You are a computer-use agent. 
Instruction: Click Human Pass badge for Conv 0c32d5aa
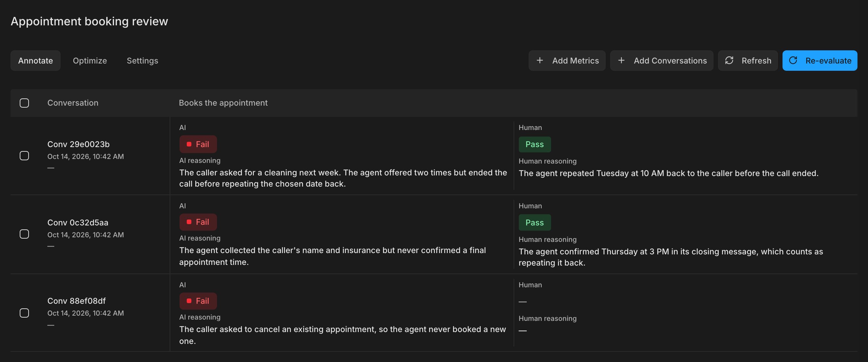(x=534, y=223)
